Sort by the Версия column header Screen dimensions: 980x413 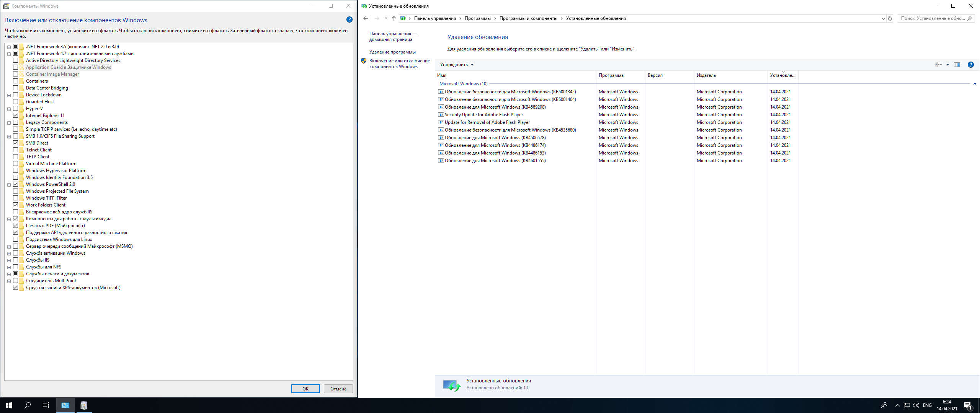tap(670, 75)
